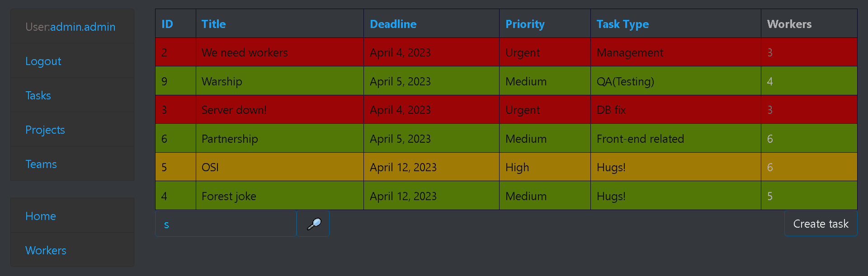Image resolution: width=868 pixels, height=276 pixels.
Task: Click the Task Type column header
Action: [622, 24]
